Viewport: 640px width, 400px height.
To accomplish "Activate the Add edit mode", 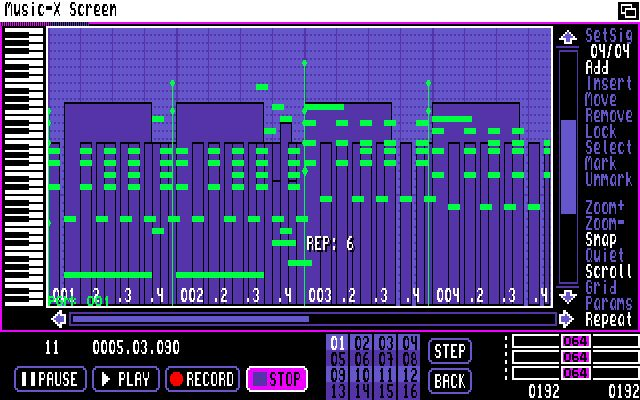I will pos(597,67).
